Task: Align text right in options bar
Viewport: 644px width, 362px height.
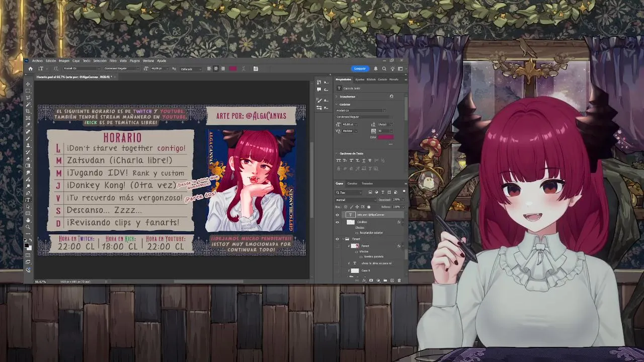Action: [223, 69]
